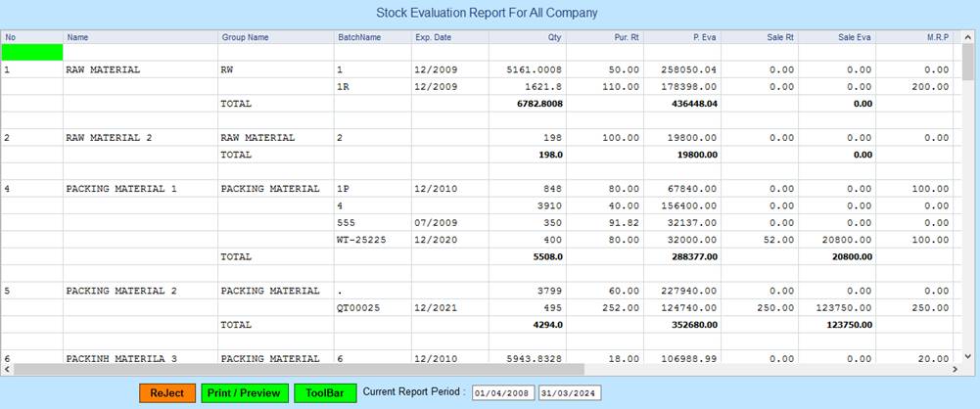
Task: Click the green ToolBar button
Action: click(x=322, y=392)
